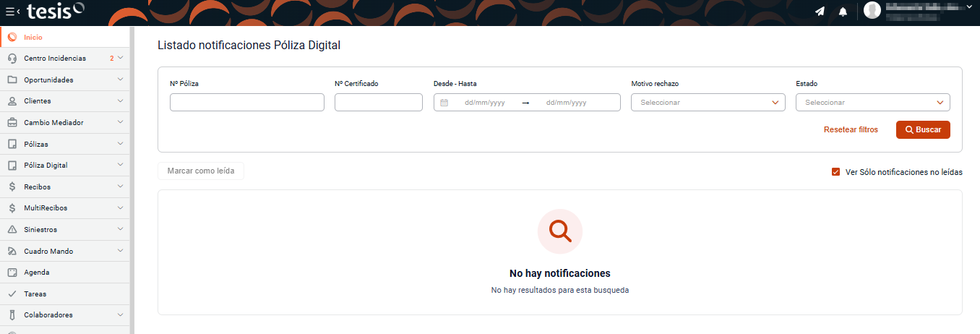Expand Cuadro Mando chevron
980x334 pixels.
coord(121,251)
